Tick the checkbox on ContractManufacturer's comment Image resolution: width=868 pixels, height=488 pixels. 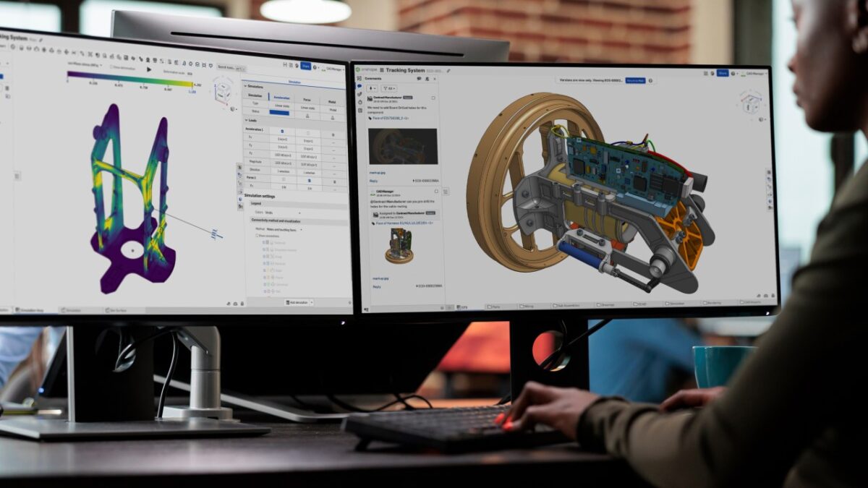click(x=433, y=98)
